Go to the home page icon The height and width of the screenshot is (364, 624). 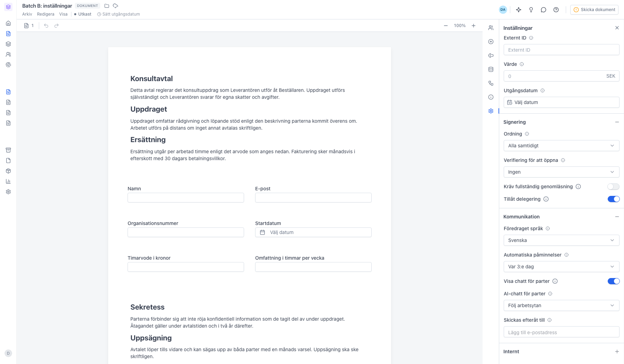click(x=8, y=23)
